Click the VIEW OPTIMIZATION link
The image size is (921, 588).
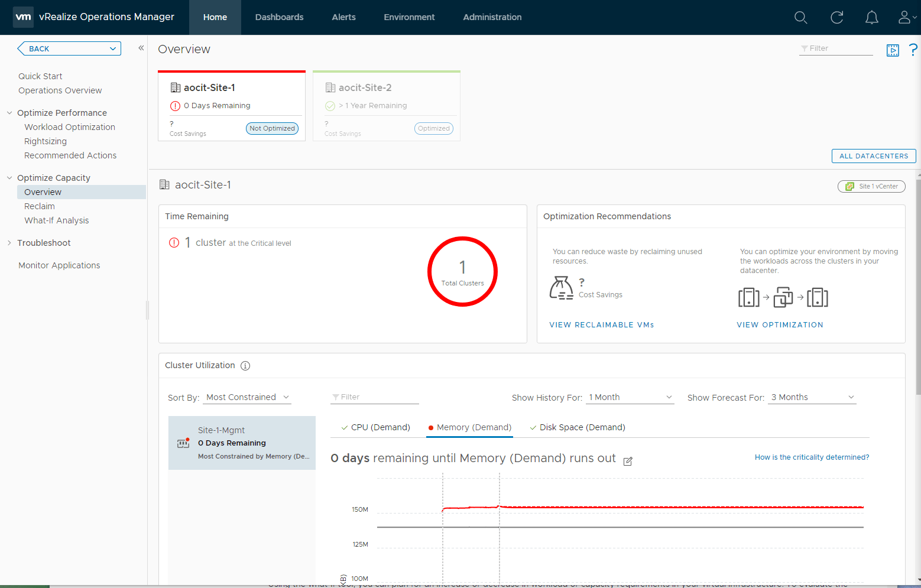780,325
